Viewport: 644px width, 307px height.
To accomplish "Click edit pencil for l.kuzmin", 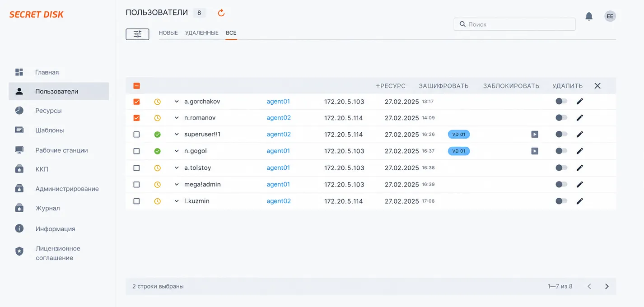I will click(580, 201).
